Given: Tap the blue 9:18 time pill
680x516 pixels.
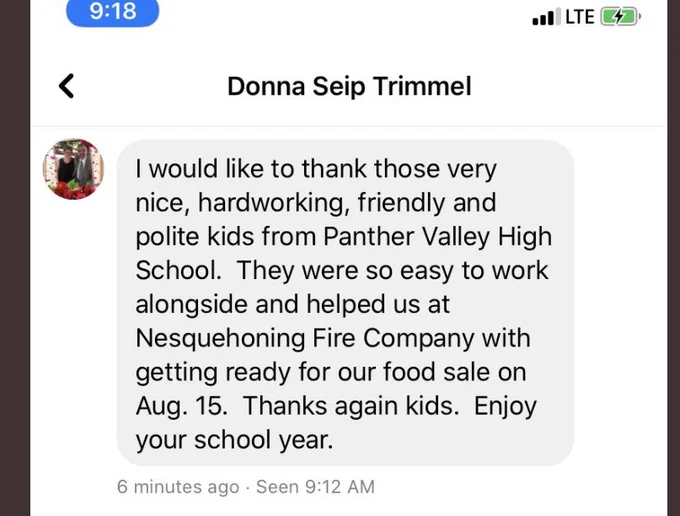Looking at the screenshot, I should [113, 12].
